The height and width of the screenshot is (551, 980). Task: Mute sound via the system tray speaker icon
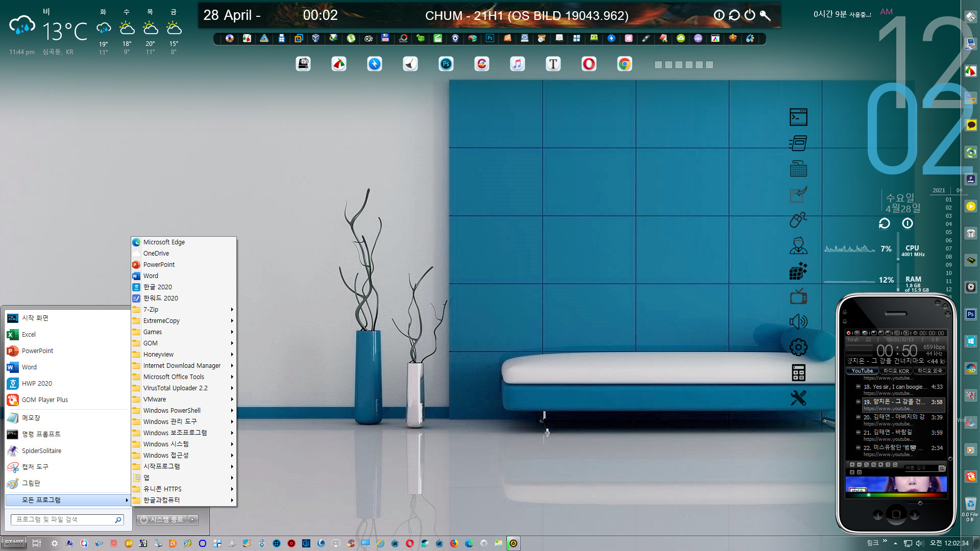(920, 543)
